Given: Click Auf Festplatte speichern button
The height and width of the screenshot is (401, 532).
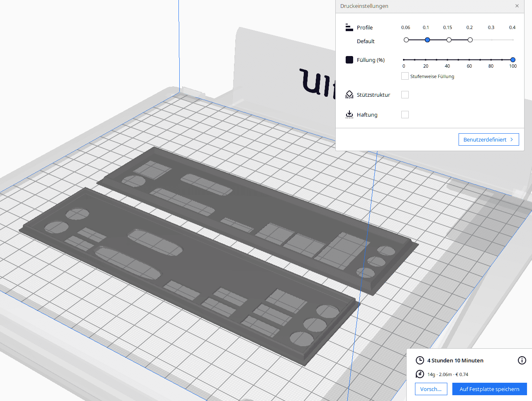Looking at the screenshot, I should [x=490, y=389].
